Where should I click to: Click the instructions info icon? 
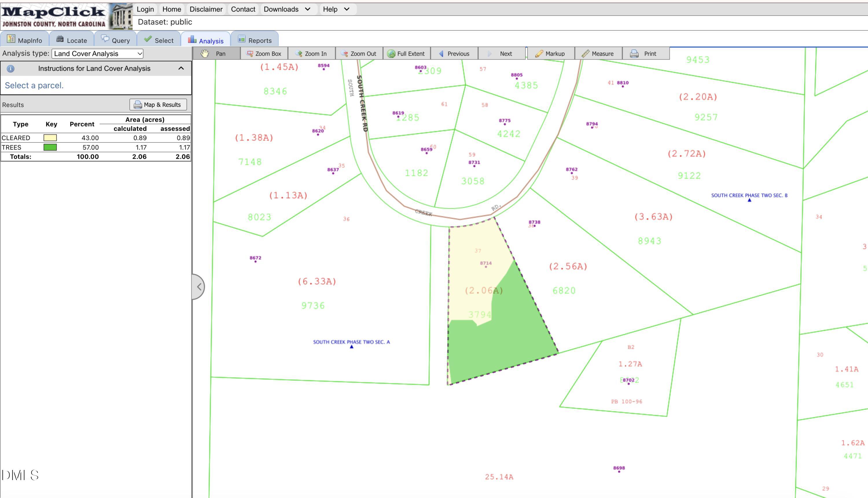tap(11, 69)
